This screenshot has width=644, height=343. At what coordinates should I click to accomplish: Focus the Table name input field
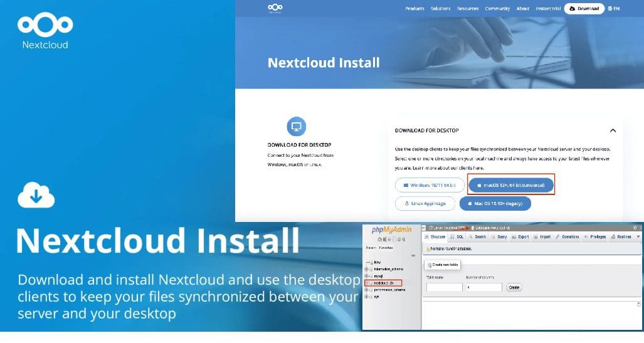point(445,288)
